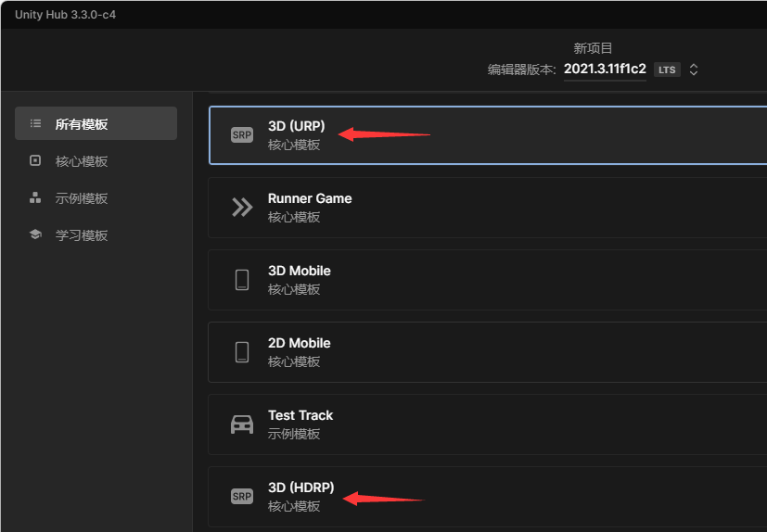767x532 pixels.
Task: Click the car icon for Test Track
Action: pos(242,424)
